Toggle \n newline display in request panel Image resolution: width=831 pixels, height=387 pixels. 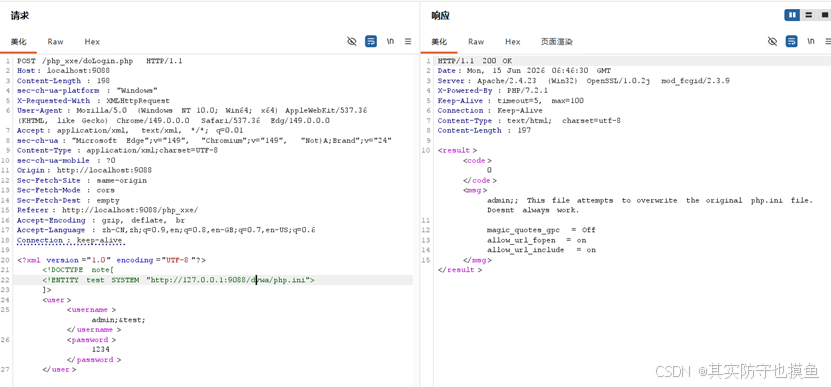click(x=390, y=41)
